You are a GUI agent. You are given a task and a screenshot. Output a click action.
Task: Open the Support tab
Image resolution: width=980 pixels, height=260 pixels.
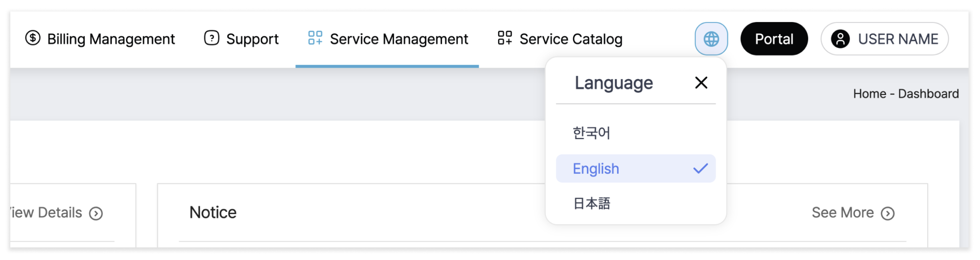point(241,39)
